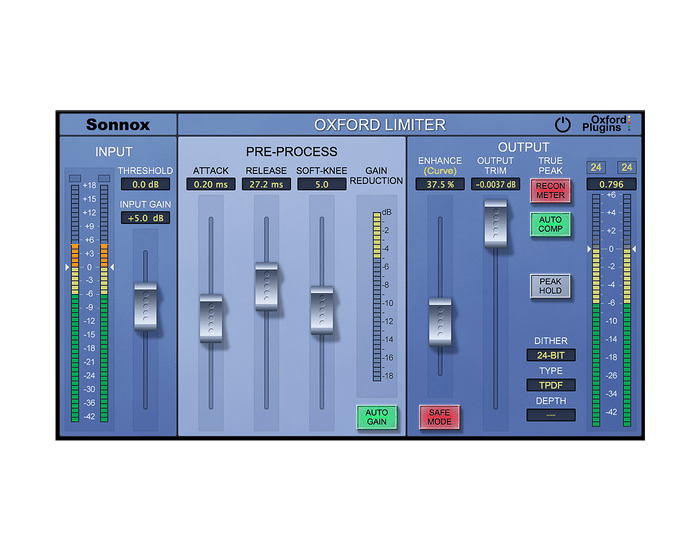700x550 pixels.
Task: Click the Release fader handle
Action: (x=267, y=287)
